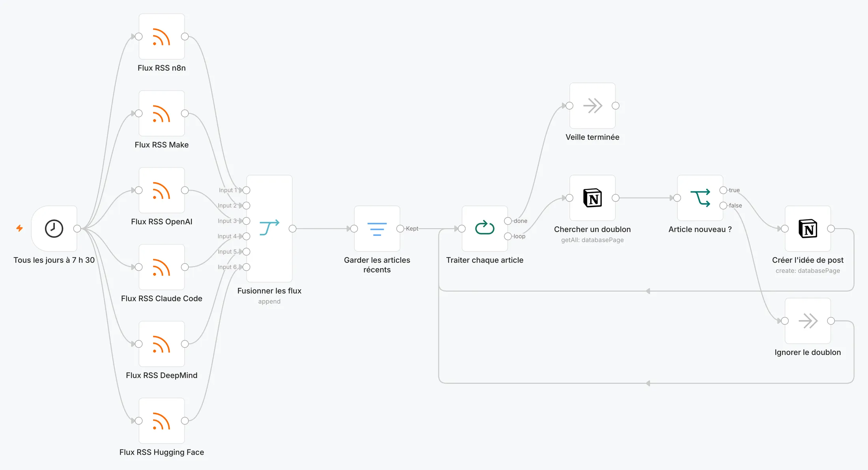This screenshot has width=868, height=470.
Task: Select the Veille terminée no-op node
Action: 593,106
